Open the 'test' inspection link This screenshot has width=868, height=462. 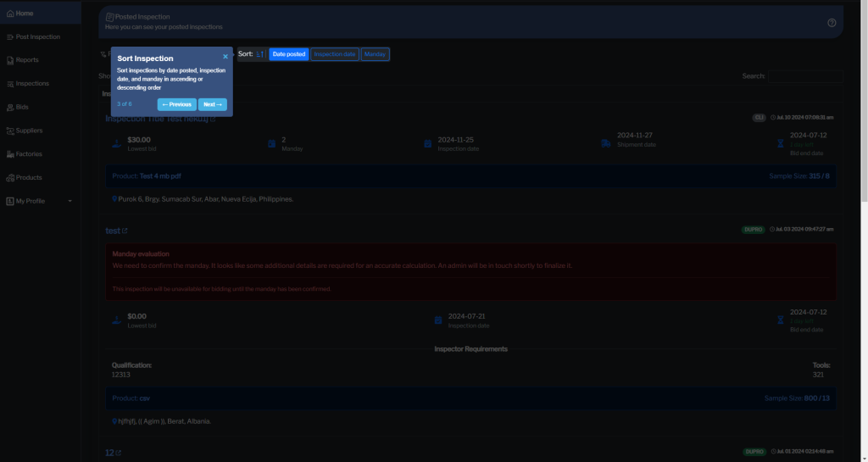(113, 231)
